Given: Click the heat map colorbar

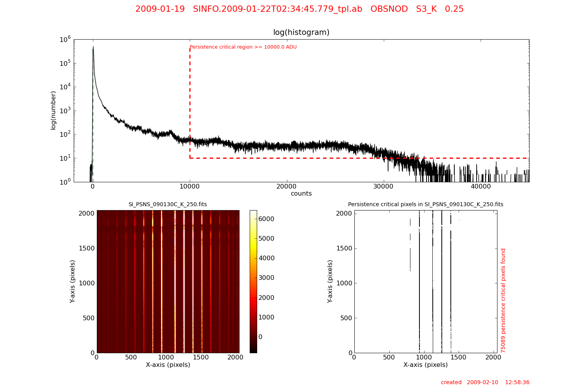Looking at the screenshot, I should (253, 281).
